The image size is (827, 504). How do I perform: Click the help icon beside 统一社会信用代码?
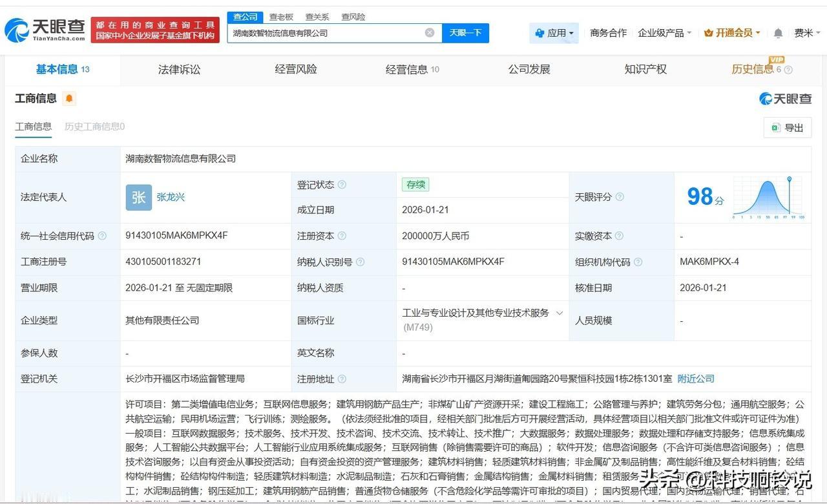[x=103, y=236]
